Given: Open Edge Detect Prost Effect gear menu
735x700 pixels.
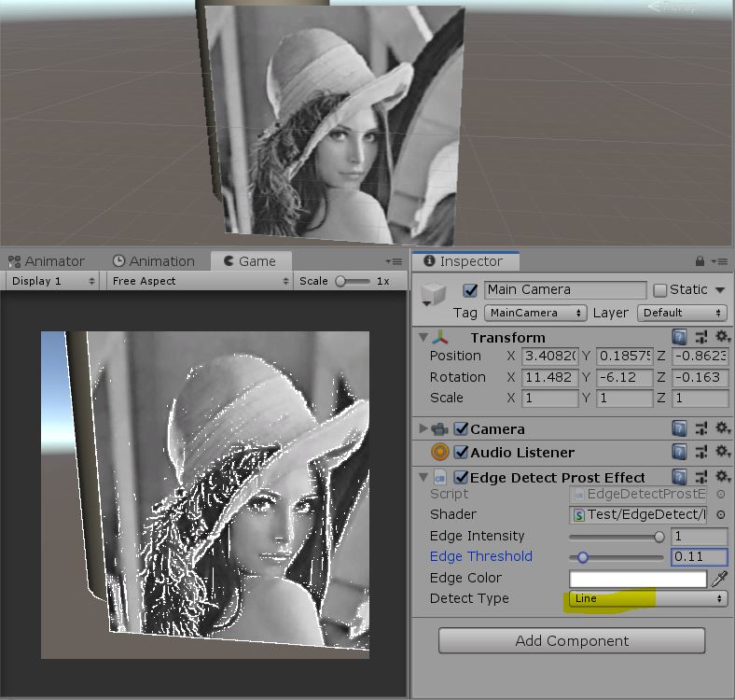Looking at the screenshot, I should coord(722,476).
